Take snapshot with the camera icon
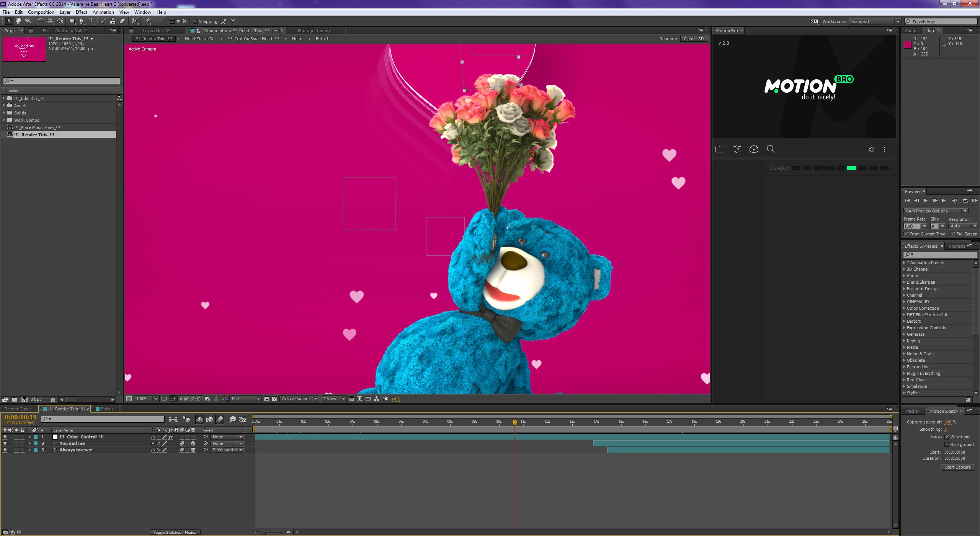This screenshot has height=536, width=980. (x=207, y=399)
